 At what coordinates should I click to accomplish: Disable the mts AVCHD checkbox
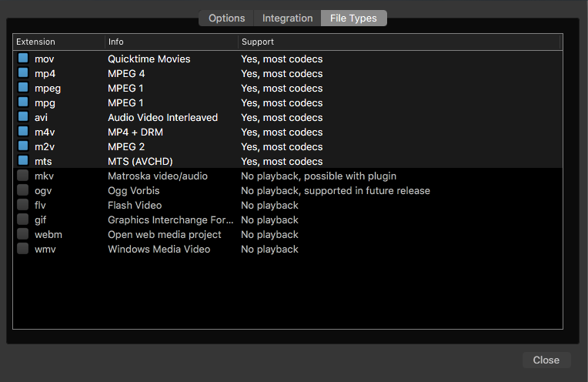(23, 161)
